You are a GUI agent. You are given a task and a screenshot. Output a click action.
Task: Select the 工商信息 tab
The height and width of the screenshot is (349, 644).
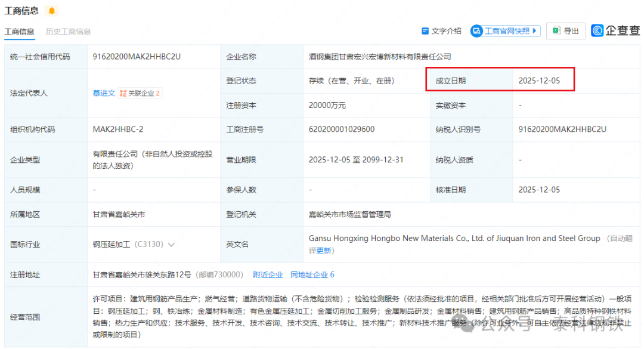tap(20, 32)
